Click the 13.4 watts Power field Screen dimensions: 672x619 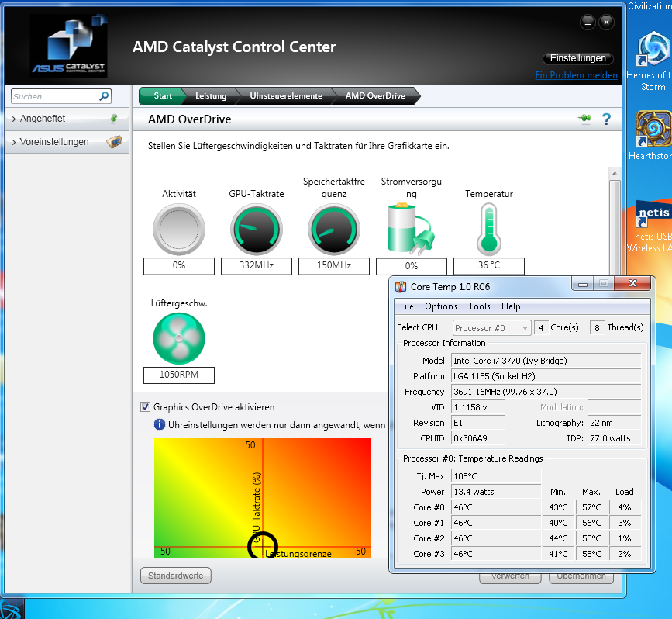click(x=496, y=492)
